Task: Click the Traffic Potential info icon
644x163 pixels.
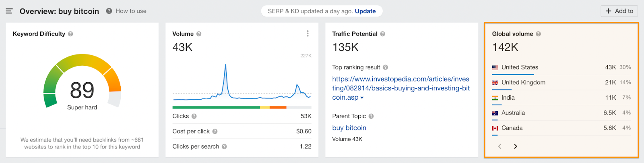Action: click(383, 34)
